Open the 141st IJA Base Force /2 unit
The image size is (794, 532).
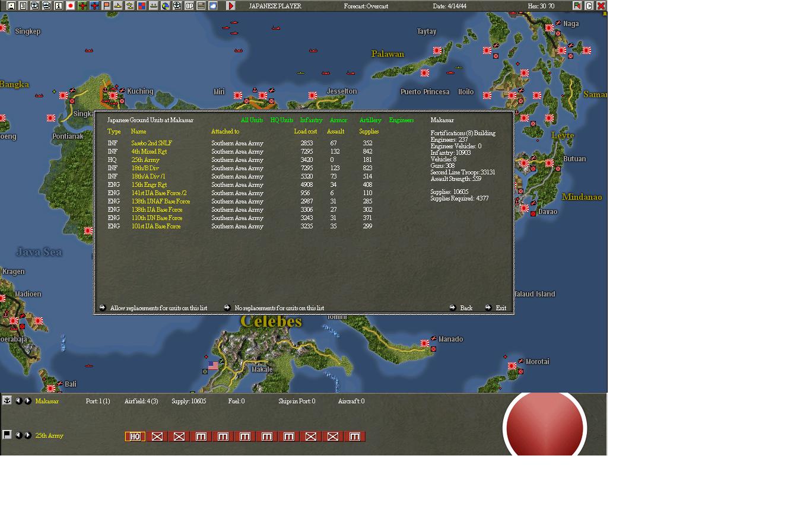pos(159,193)
